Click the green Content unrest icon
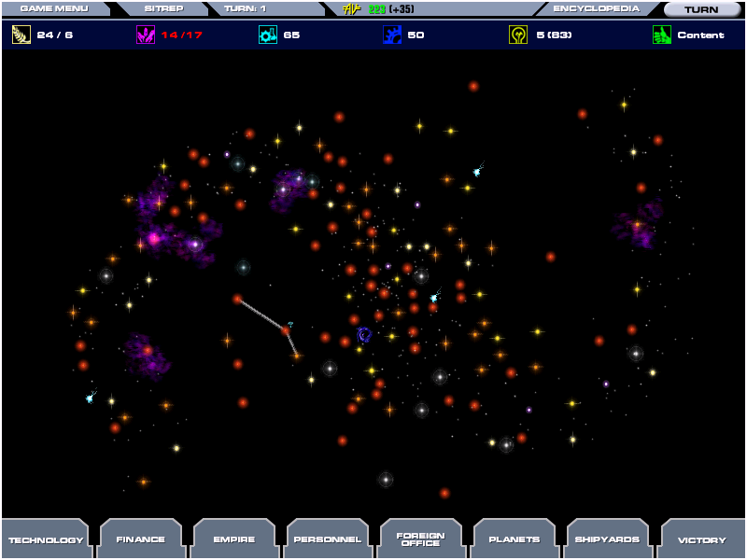747x560 pixels. tap(662, 35)
